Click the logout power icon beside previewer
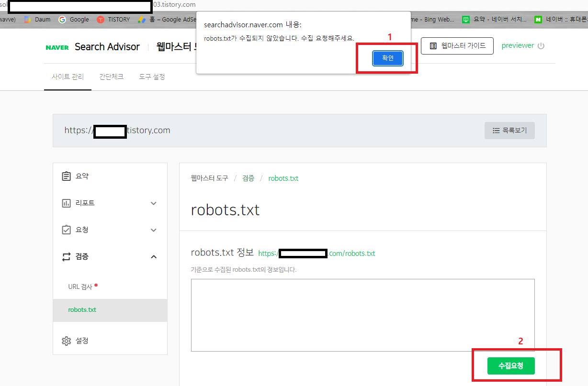The height and width of the screenshot is (386, 588). (541, 46)
